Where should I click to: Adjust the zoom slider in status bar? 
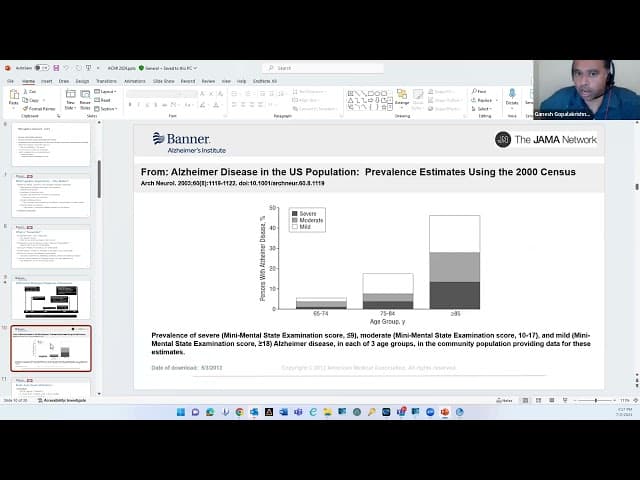pos(596,400)
